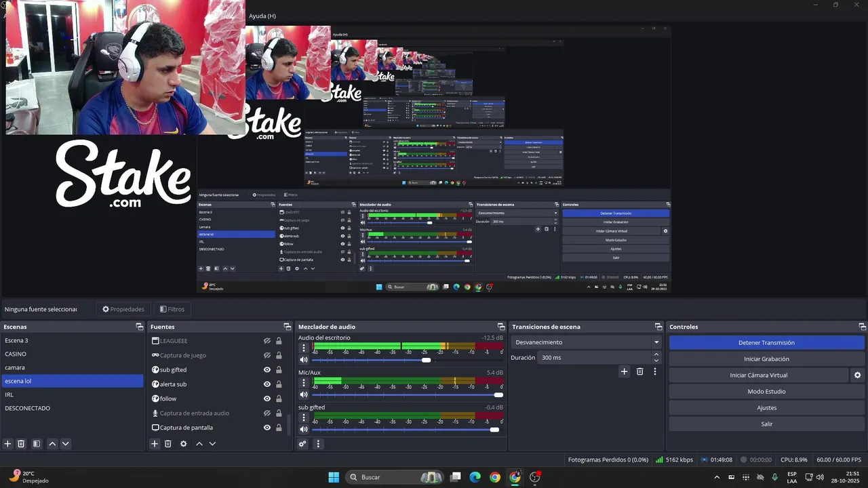Show hidden icons chevron in system tray
This screenshot has height=488, width=868.
tap(717, 477)
